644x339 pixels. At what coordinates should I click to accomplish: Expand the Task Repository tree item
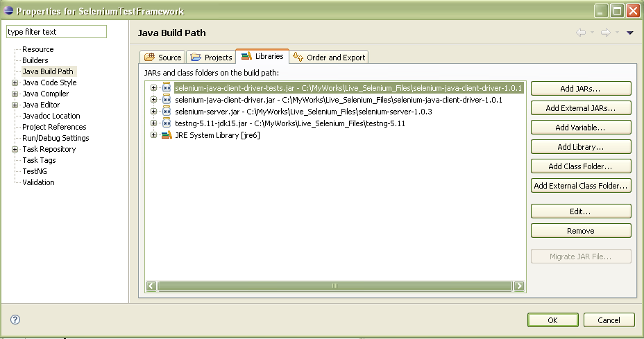click(x=15, y=149)
